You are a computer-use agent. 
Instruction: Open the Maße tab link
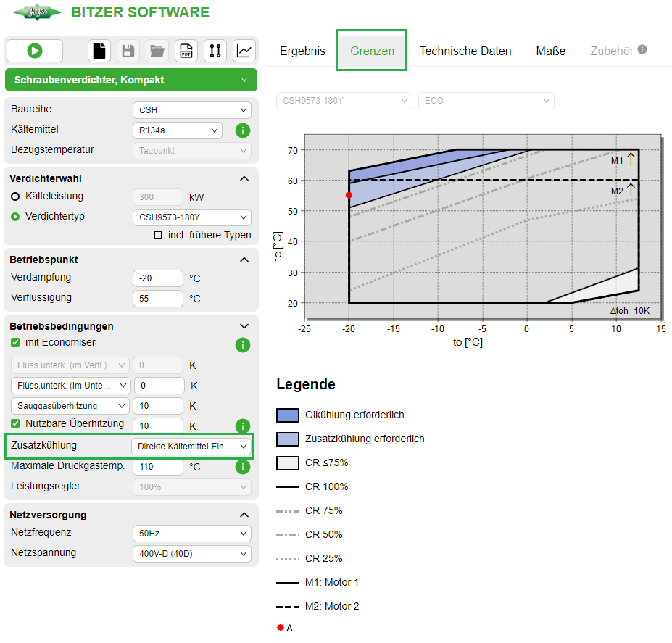(x=550, y=51)
